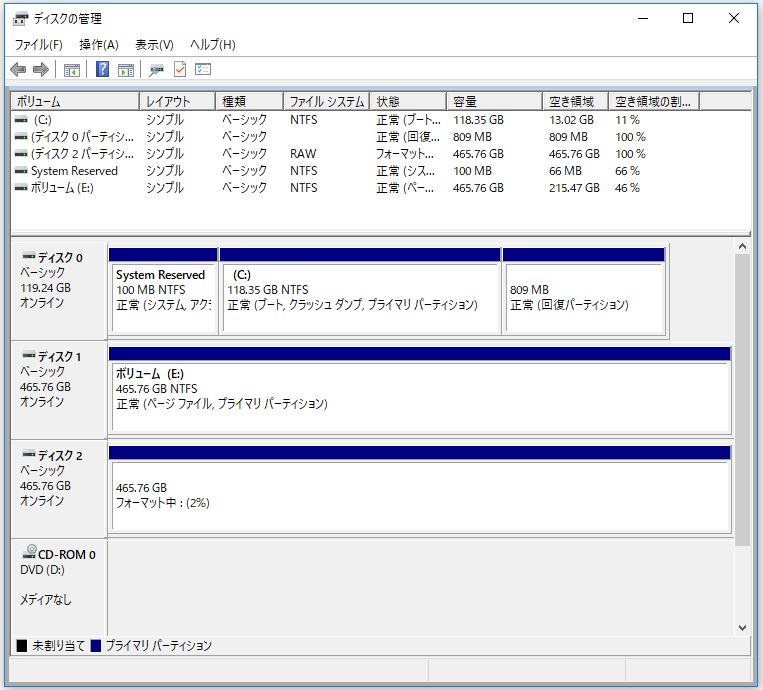Open the 操作(A) menu
The height and width of the screenshot is (690, 763).
[x=99, y=45]
